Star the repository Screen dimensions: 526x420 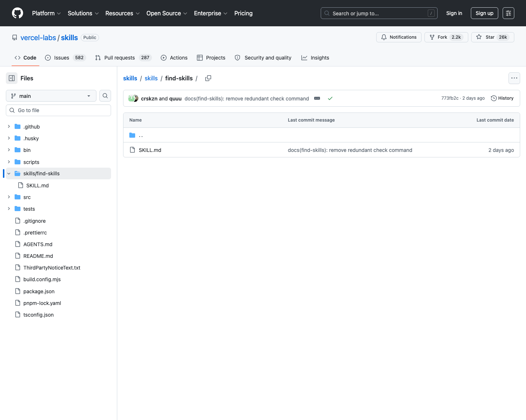(493, 37)
